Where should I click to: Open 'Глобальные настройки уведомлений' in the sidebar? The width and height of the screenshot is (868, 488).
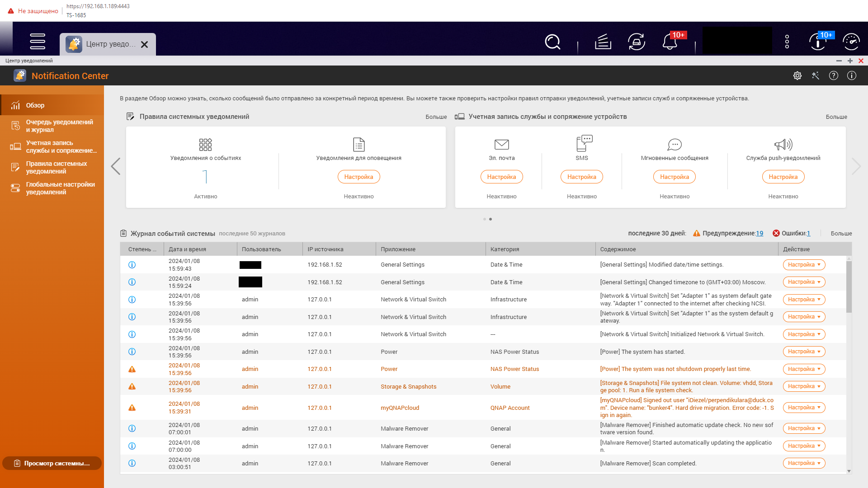click(x=60, y=188)
